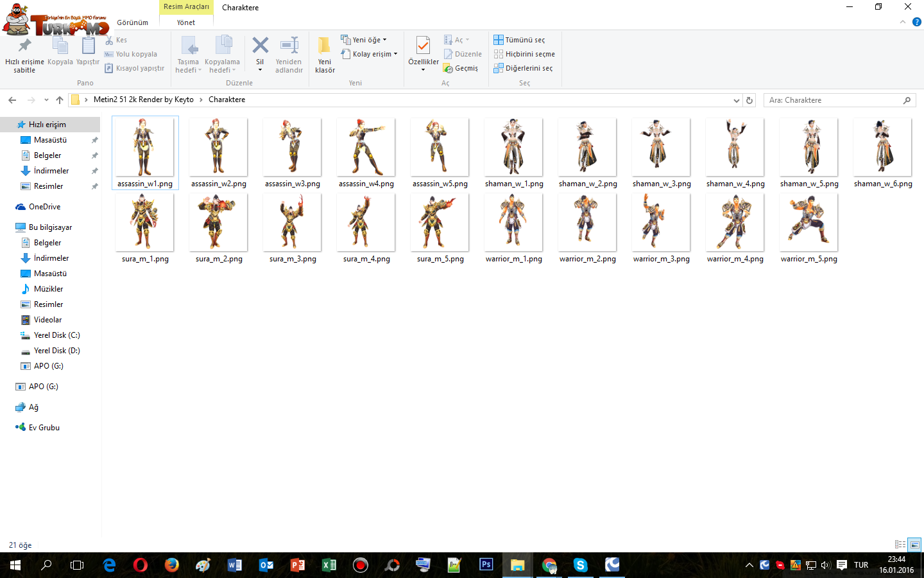Screen dimensions: 924x578
Task: Open the Yönet ribbon tab
Action: click(x=186, y=22)
